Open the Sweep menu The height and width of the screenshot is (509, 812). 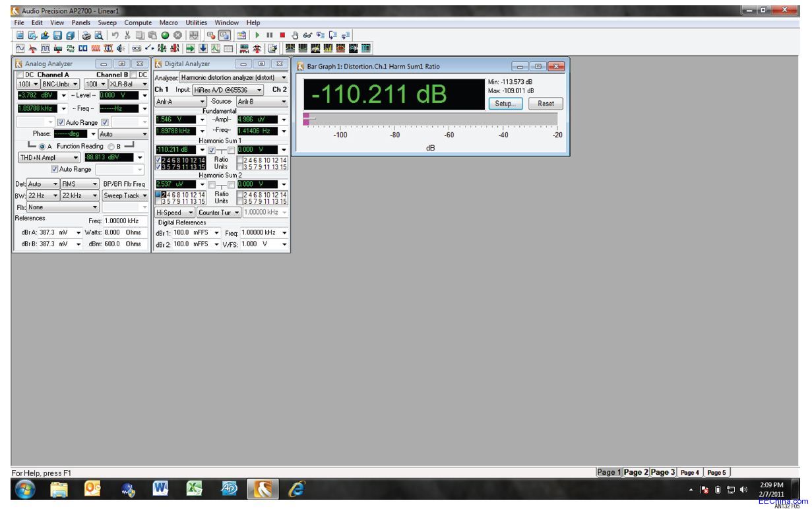(x=107, y=22)
